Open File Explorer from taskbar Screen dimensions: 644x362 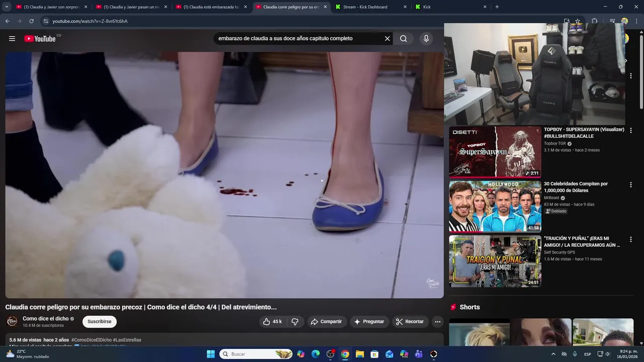[360, 354]
